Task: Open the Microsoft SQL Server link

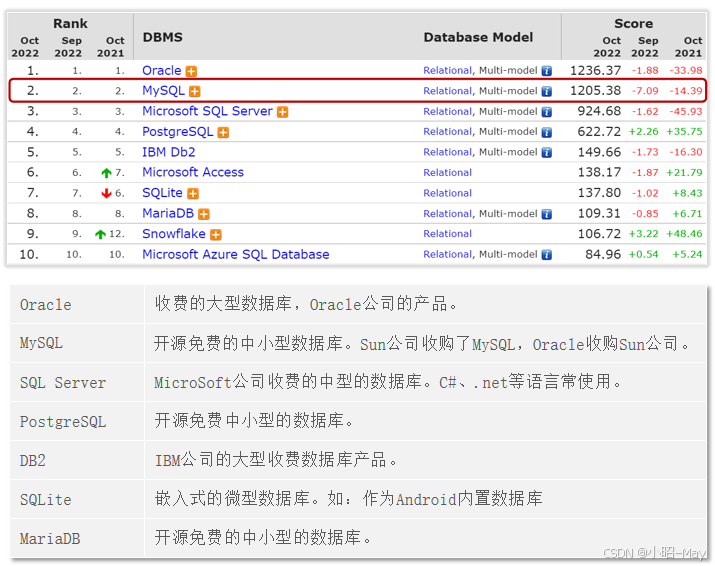Action: 207,111
